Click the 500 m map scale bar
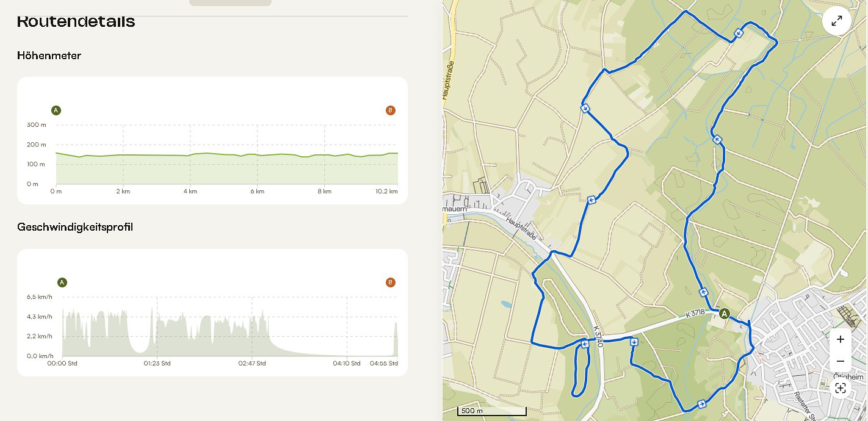This screenshot has height=421, width=868. pos(492,411)
